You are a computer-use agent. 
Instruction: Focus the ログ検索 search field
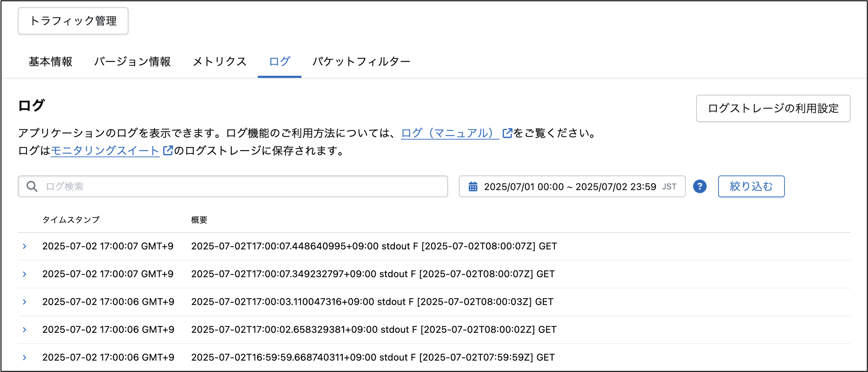point(233,186)
